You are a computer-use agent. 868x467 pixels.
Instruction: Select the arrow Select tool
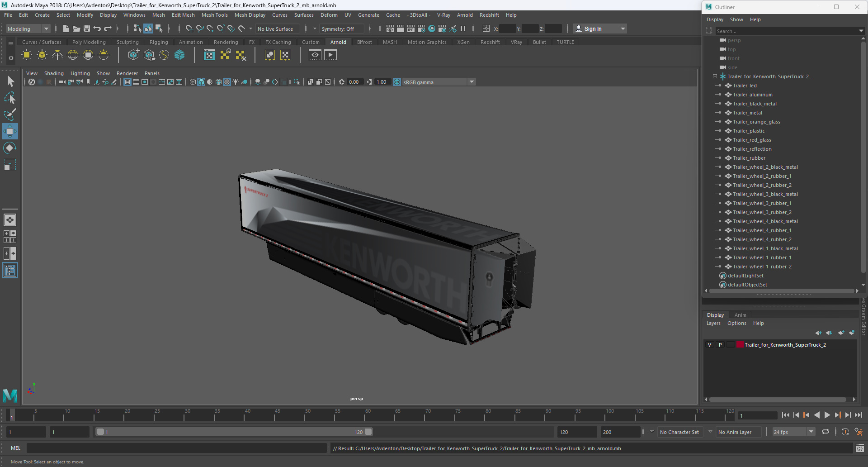10,81
